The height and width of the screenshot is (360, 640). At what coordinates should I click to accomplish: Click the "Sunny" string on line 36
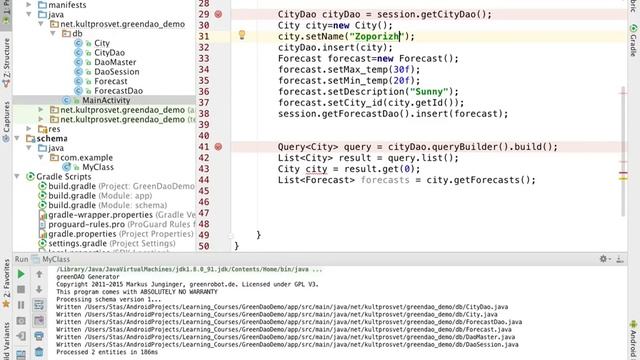click(429, 91)
